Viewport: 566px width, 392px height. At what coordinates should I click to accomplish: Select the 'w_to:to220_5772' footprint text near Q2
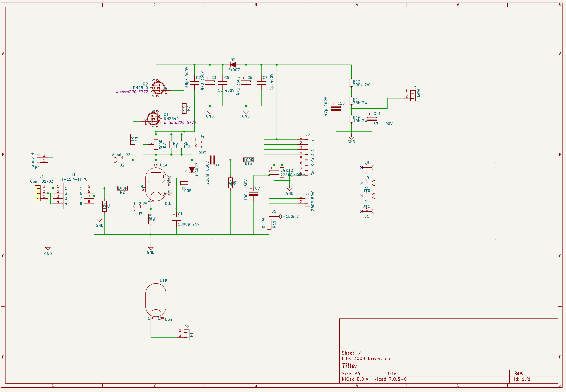point(132,92)
